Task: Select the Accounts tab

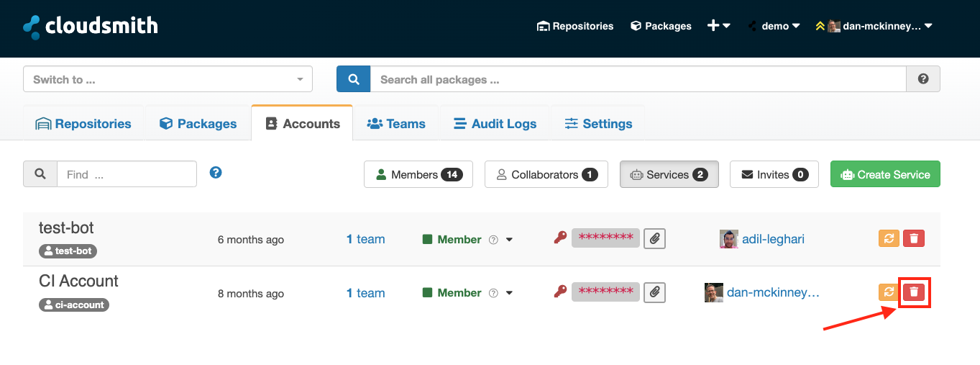Action: [x=302, y=124]
